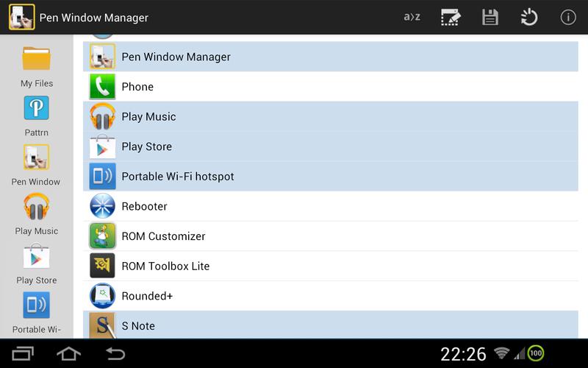Tap Pen Window shortcut in the sidebar
588x368 pixels.
coord(37,164)
